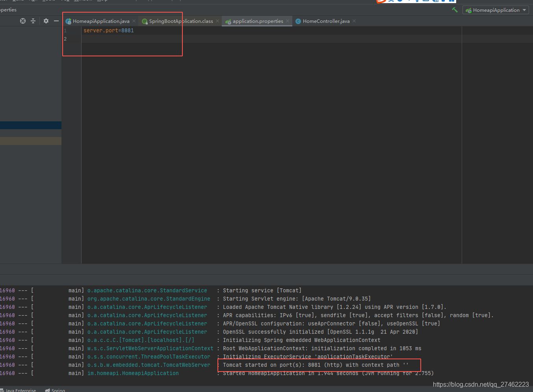Screen dimensions: 533x392
Task: Click 'OpenSSL successfully initialized' log message
Action: pyautogui.click(x=320, y=332)
